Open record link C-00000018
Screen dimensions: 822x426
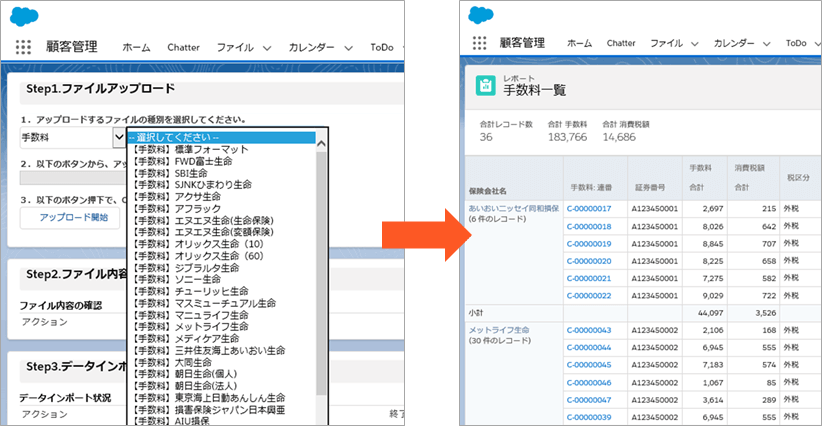click(x=589, y=226)
